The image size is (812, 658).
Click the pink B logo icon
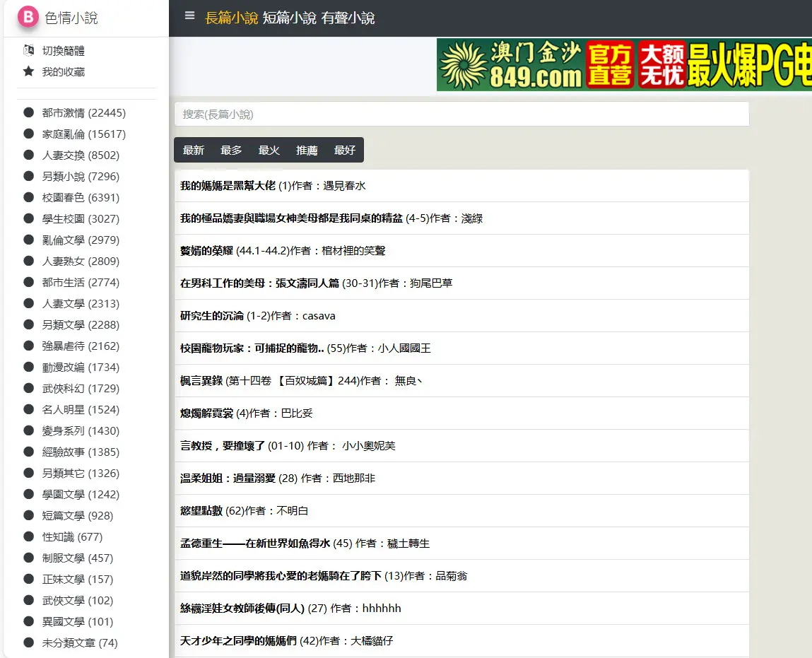pos(28,18)
